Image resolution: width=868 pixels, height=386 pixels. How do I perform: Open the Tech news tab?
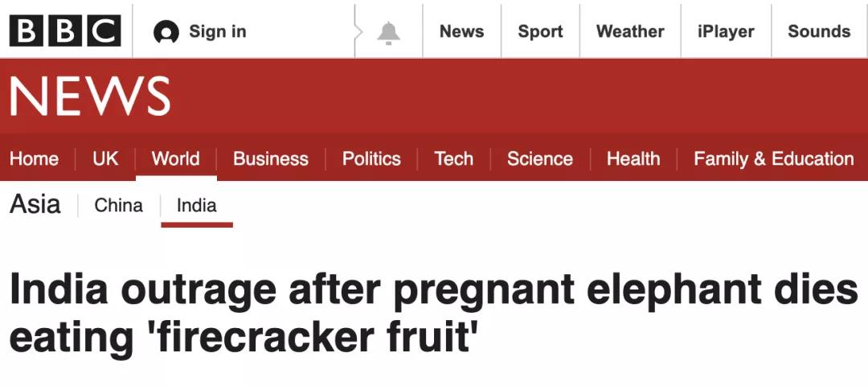454,159
